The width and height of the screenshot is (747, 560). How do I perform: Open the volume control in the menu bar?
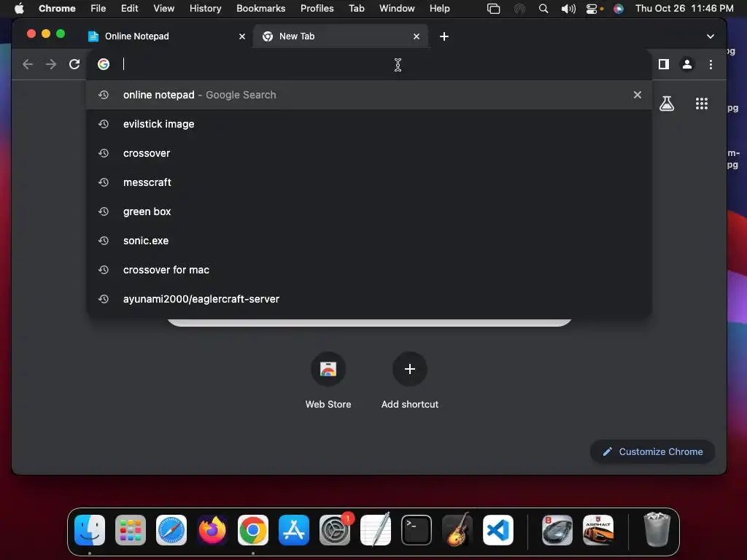568,9
